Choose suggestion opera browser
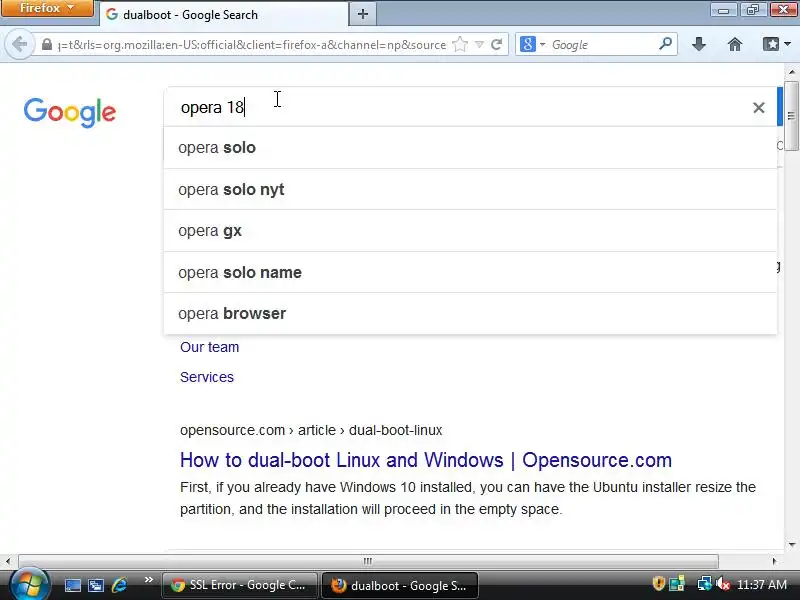This screenshot has width=800, height=600. coord(470,313)
